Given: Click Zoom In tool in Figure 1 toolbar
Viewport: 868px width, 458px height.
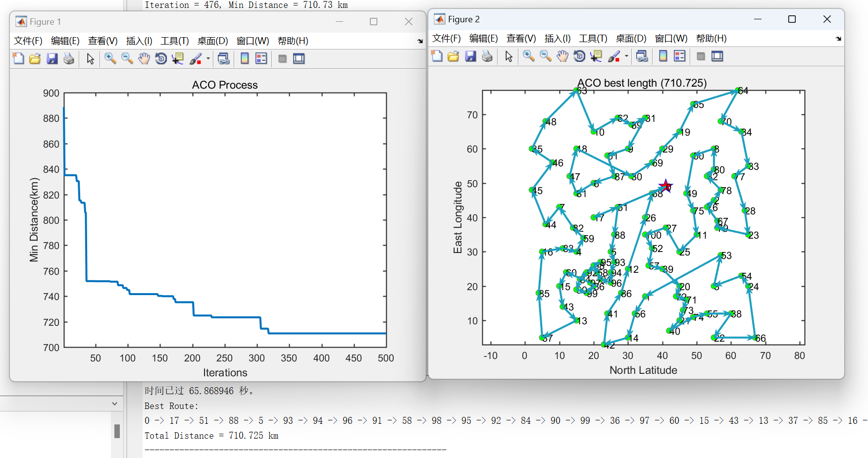Looking at the screenshot, I should (x=110, y=58).
